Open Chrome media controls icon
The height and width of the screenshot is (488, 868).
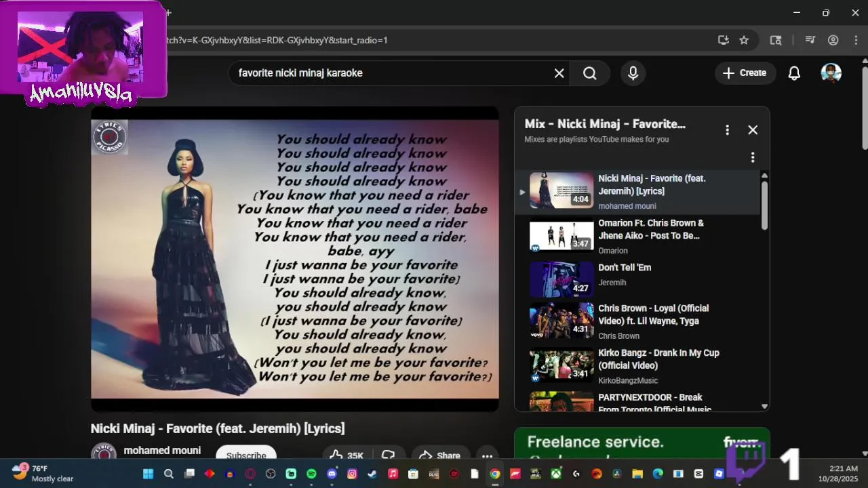(810, 40)
